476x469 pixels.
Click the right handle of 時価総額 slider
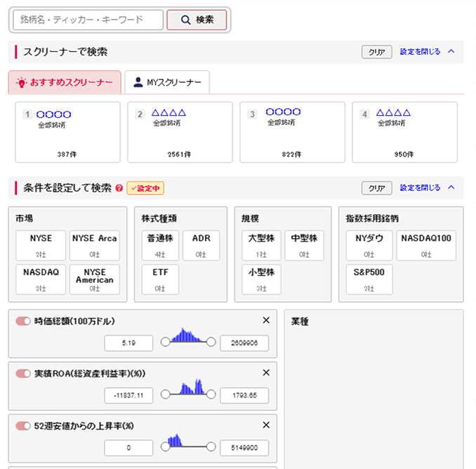211,342
